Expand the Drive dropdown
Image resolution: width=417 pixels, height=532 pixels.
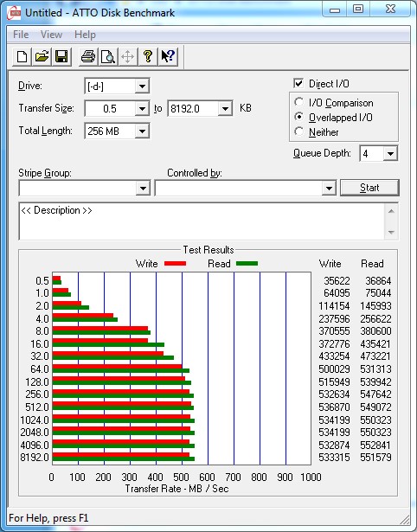[x=142, y=87]
